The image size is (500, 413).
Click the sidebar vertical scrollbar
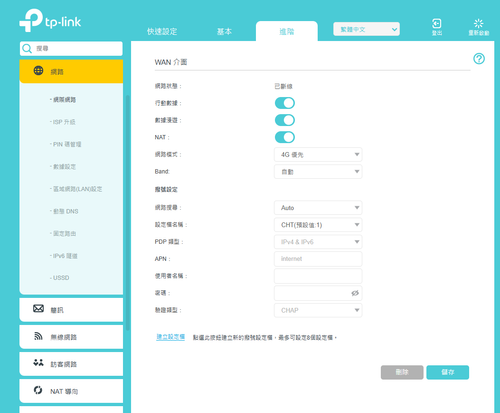click(x=127, y=212)
